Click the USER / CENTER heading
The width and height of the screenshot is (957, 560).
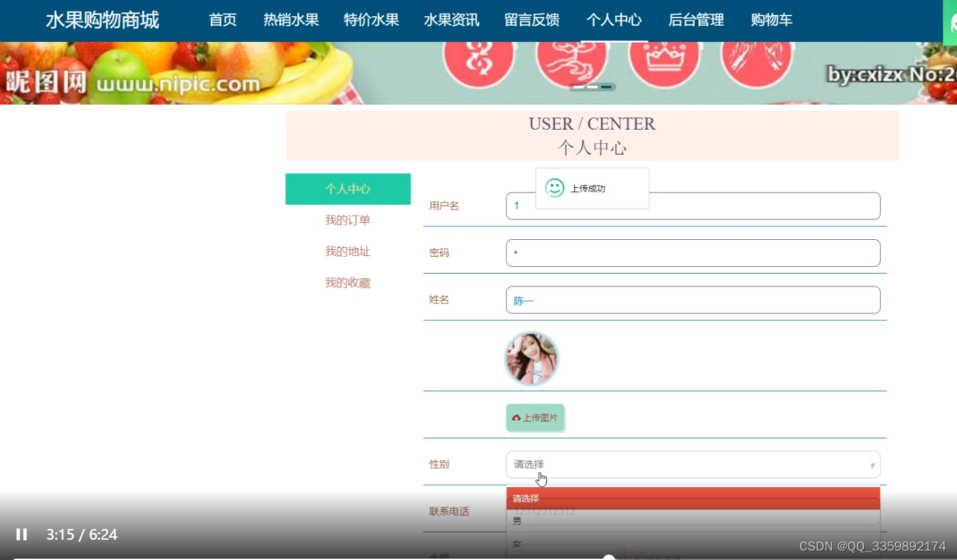tap(592, 124)
